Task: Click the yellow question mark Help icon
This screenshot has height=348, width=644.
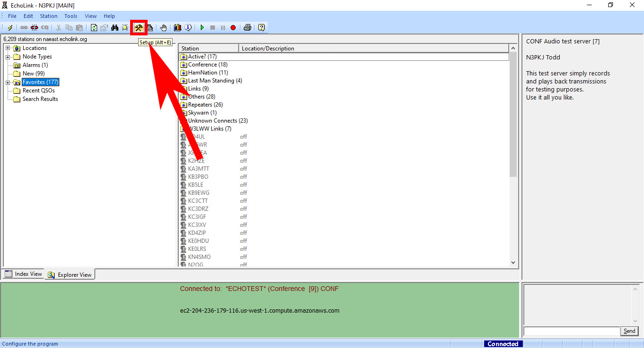Action: click(x=262, y=28)
